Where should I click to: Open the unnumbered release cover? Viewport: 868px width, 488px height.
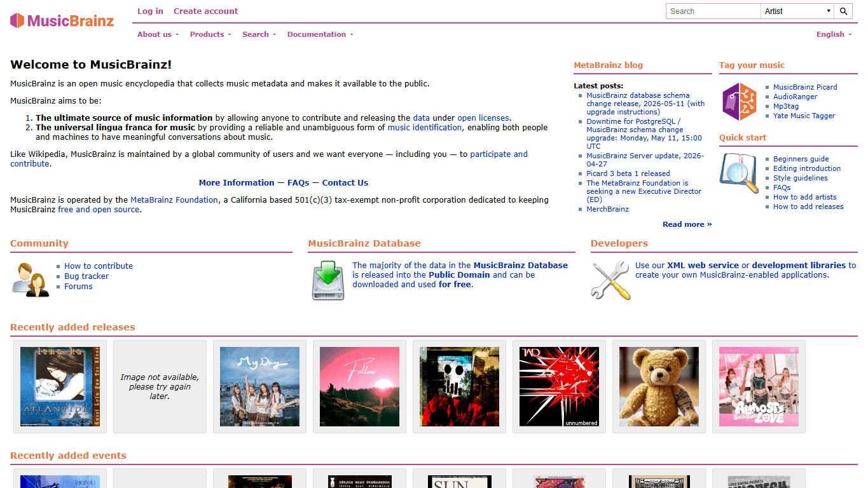tap(559, 386)
